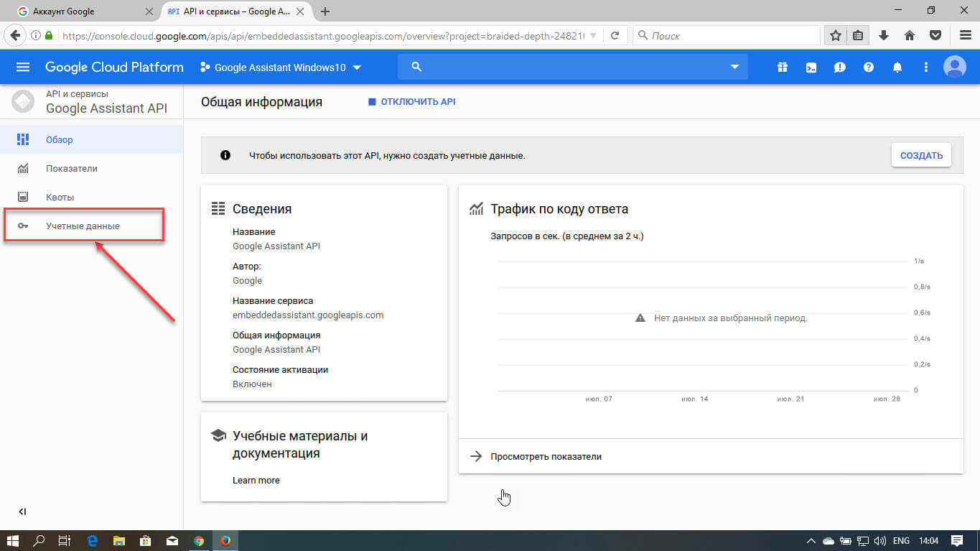The image size is (980, 551).
Task: Open the help question mark icon
Action: click(x=869, y=67)
